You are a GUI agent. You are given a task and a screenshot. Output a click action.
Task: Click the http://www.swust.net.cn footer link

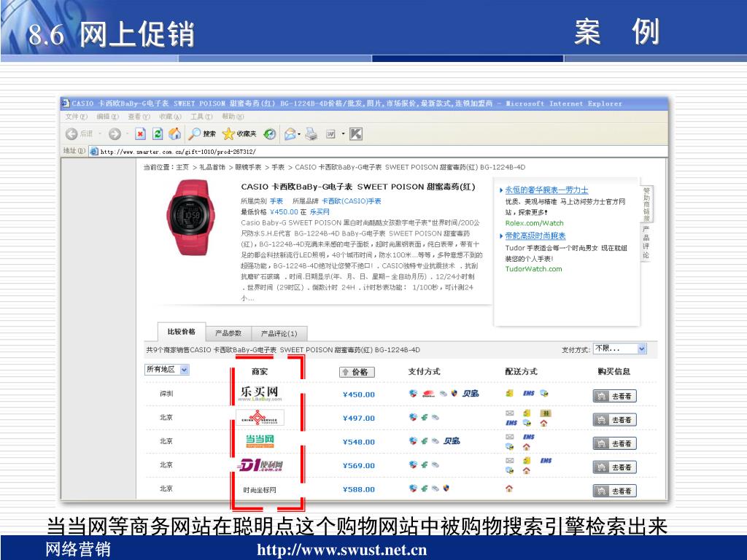(341, 550)
